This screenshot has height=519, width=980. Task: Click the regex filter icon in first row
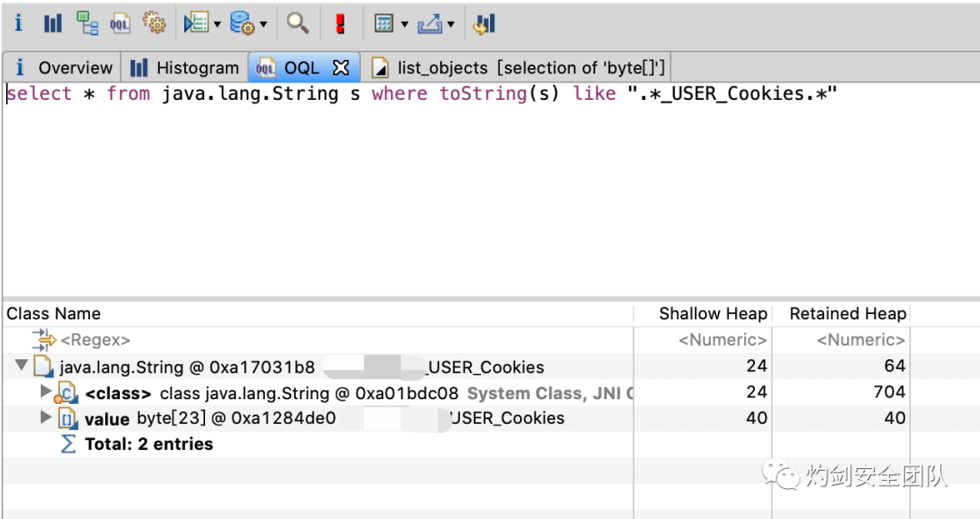tap(44, 340)
